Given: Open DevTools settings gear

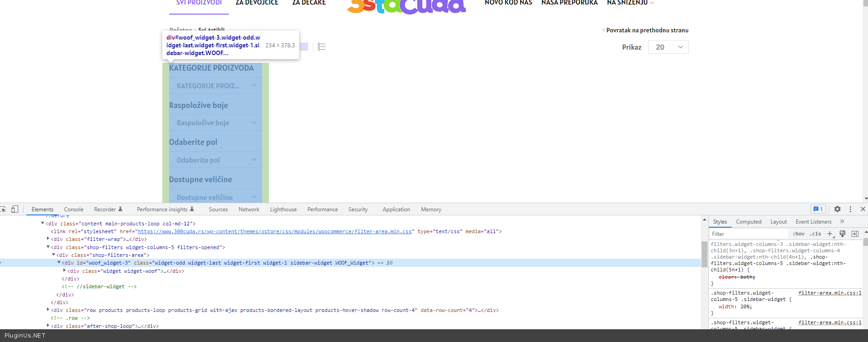Looking at the screenshot, I should (x=837, y=209).
